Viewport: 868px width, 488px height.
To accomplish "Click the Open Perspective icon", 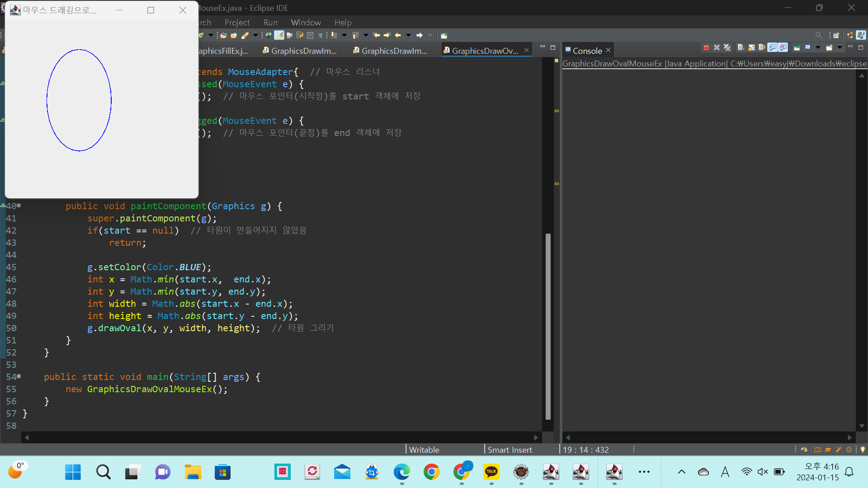I will point(836,35).
